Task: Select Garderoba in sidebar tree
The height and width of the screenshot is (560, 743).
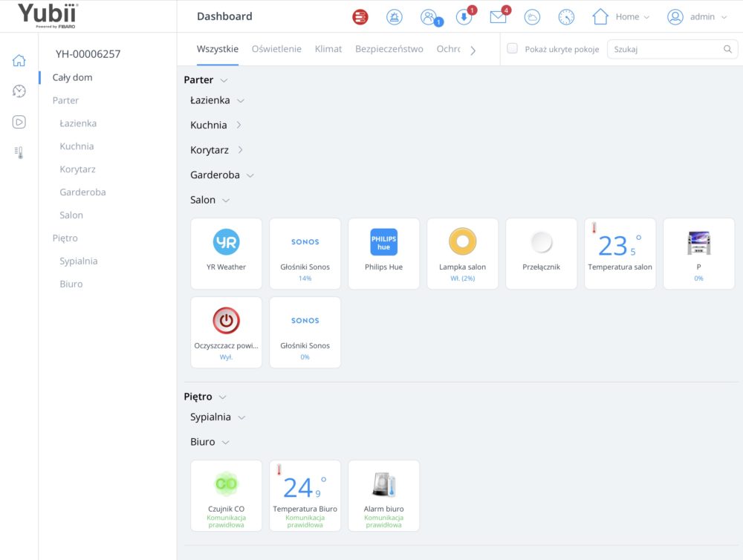Action: (82, 192)
